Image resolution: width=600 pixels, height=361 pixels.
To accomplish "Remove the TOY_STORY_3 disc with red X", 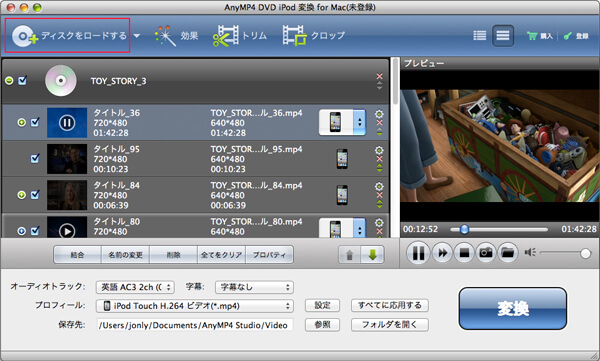I will (379, 76).
